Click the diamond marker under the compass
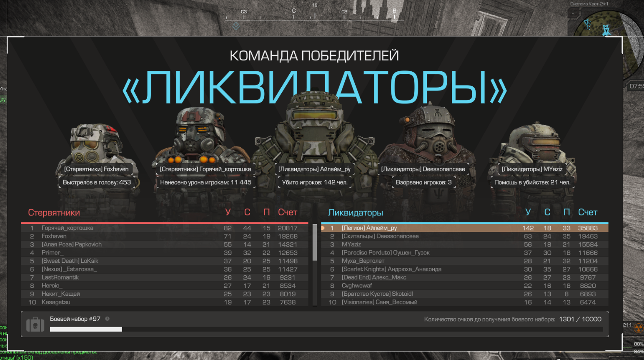This screenshot has width=644, height=360. (x=236, y=26)
